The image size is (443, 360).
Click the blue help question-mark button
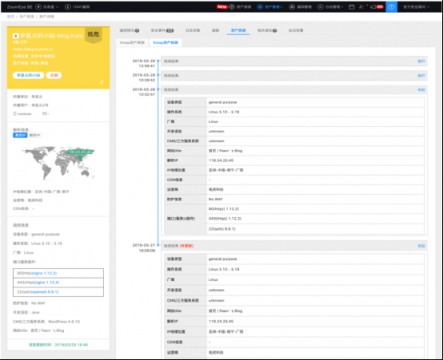coord(392,7)
